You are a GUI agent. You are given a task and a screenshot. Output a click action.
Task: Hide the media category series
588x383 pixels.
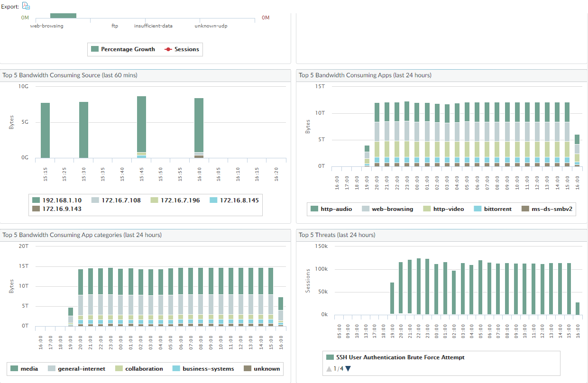pyautogui.click(x=29, y=368)
